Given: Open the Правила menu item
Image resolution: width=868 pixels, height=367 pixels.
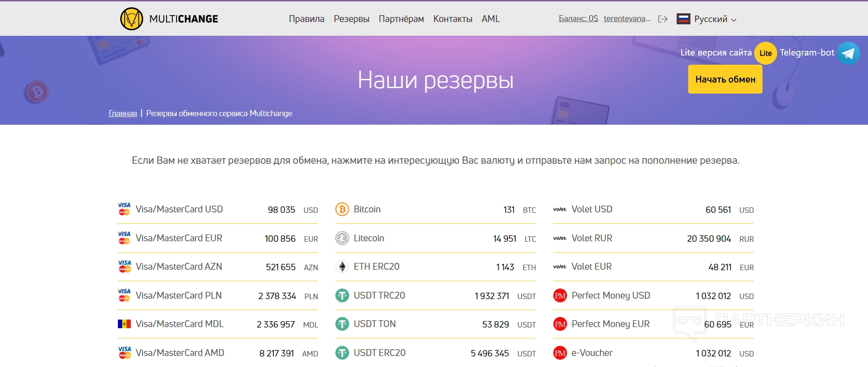Looking at the screenshot, I should (306, 19).
